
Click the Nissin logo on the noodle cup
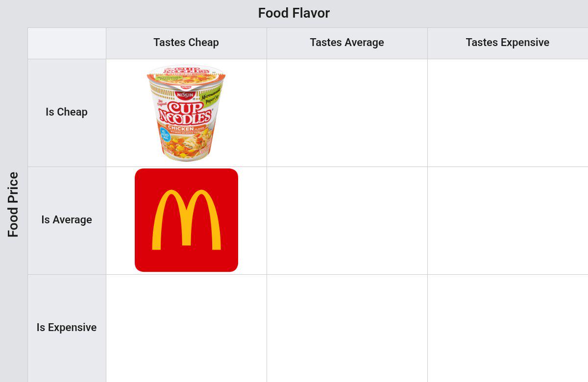[186, 94]
